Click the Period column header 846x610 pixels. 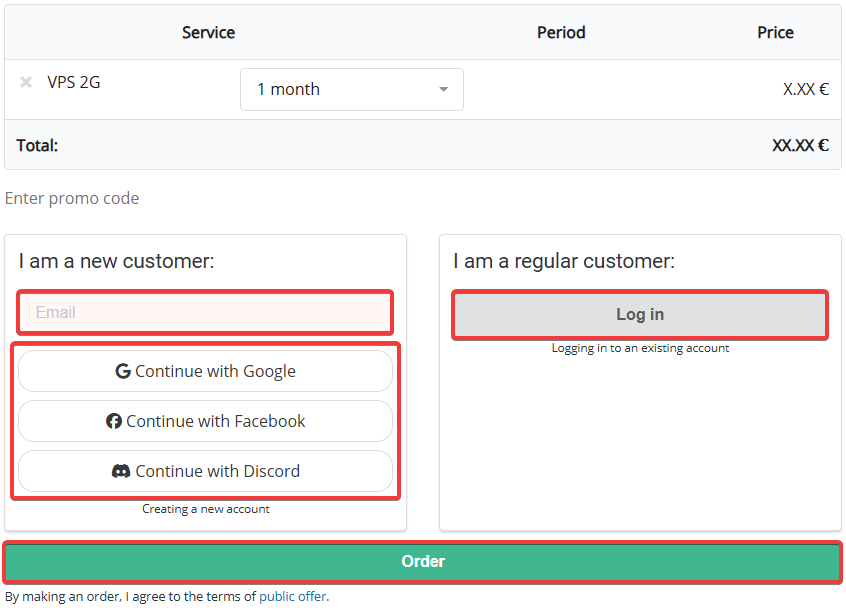(561, 32)
